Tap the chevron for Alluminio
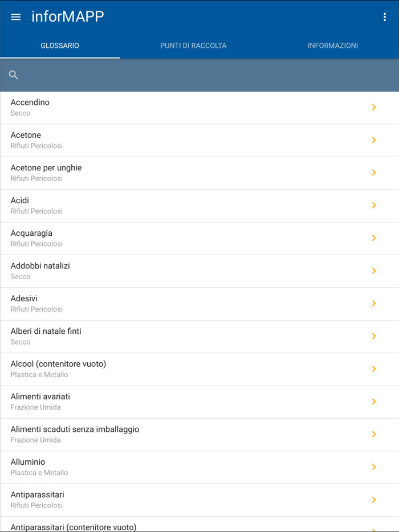The image size is (399, 532). tap(374, 467)
